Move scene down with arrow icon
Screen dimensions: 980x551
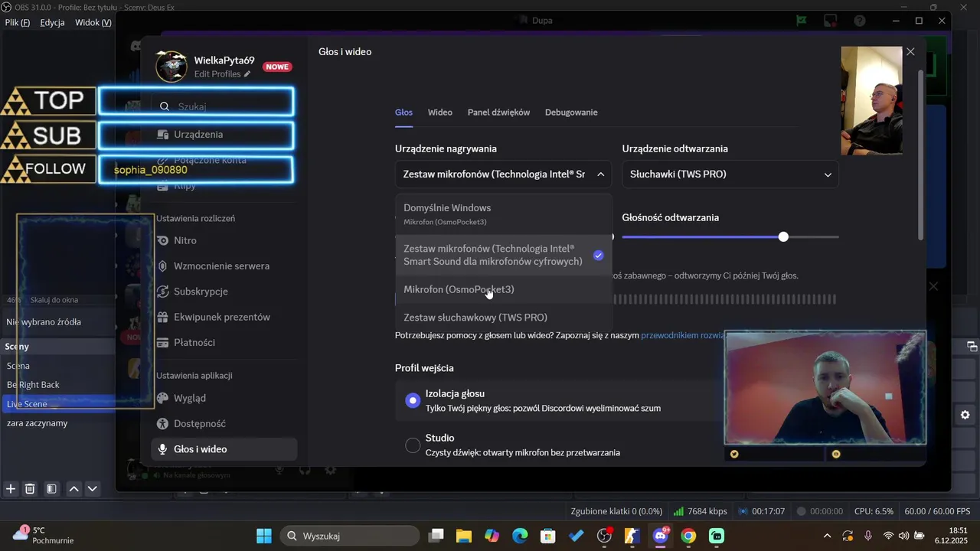click(93, 488)
